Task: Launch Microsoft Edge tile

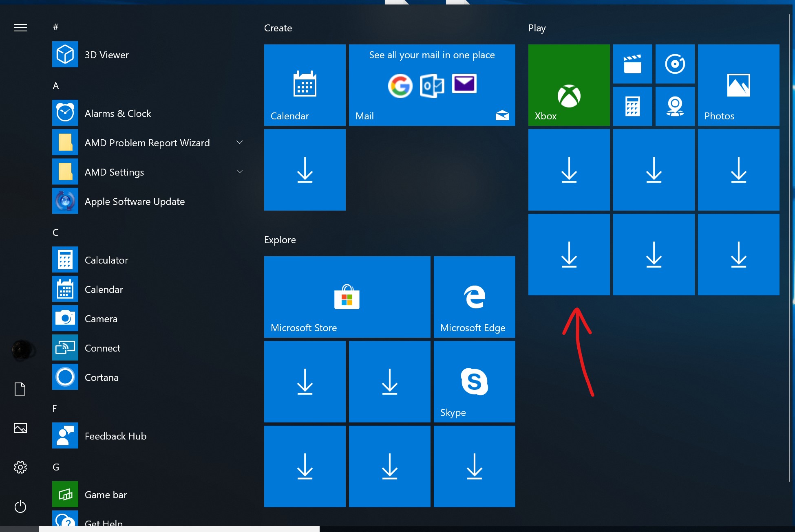Action: [474, 297]
